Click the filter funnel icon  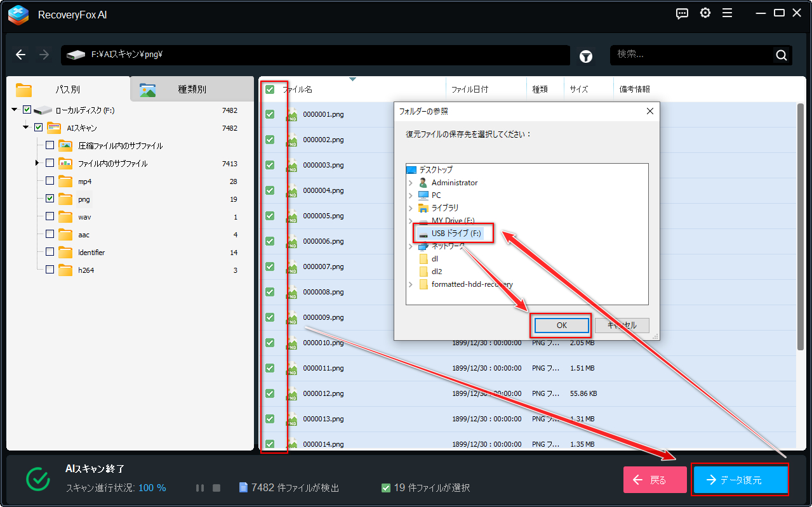tap(585, 56)
